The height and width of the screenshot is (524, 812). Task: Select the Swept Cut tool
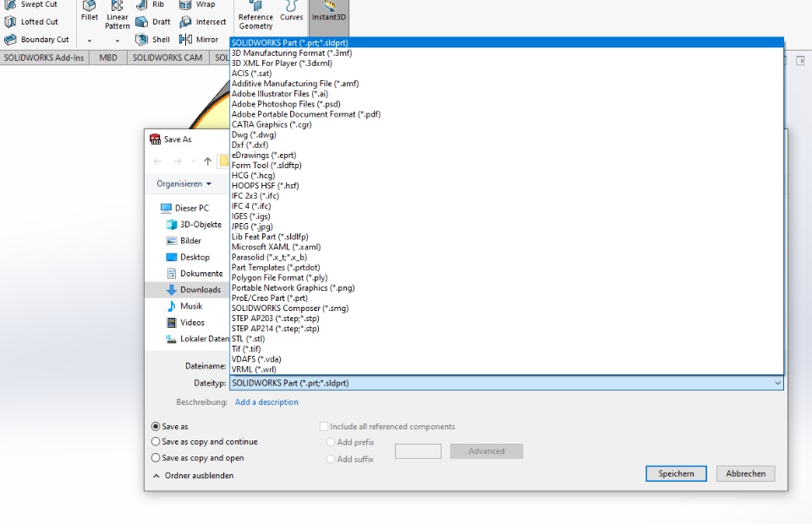tap(31, 5)
